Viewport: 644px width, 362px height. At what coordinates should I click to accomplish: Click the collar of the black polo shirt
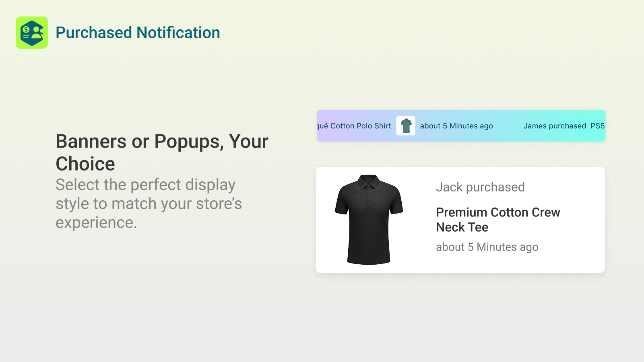pos(369,181)
